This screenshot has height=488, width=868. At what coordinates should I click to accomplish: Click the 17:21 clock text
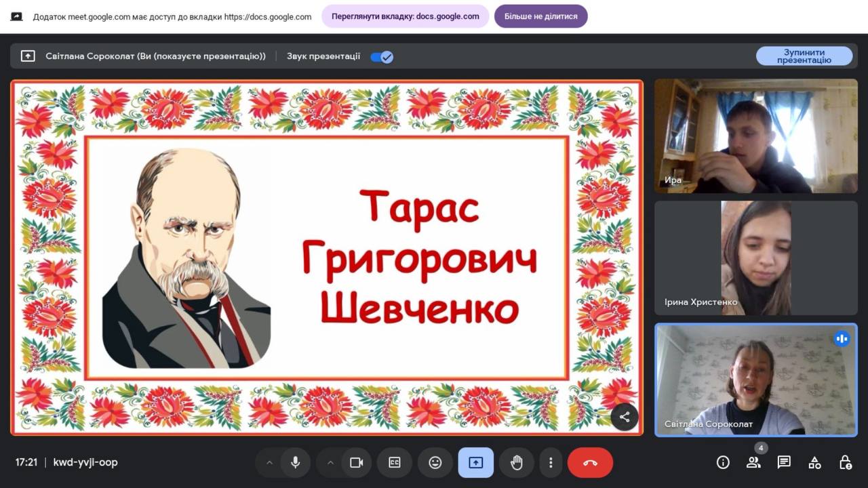(26, 462)
